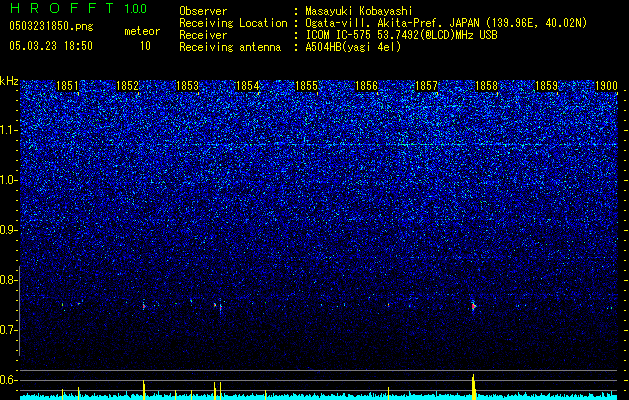Click the strong meteor echo near 1858
Screen dimensions: 629x400
(473, 306)
